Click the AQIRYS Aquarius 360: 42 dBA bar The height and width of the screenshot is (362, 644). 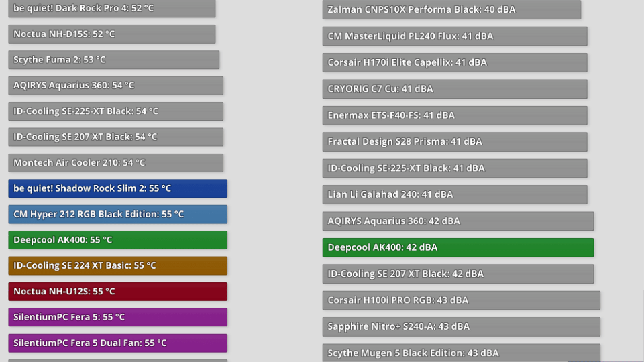tap(458, 221)
